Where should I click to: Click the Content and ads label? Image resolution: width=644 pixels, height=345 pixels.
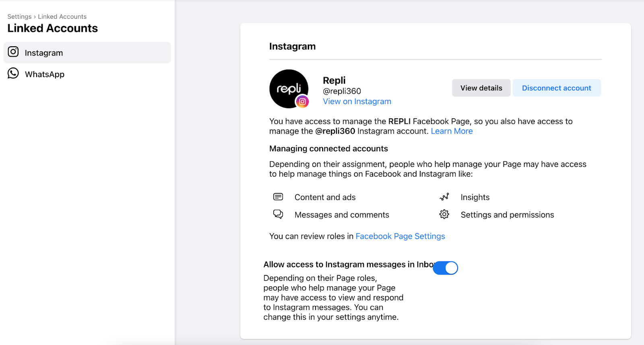point(325,197)
